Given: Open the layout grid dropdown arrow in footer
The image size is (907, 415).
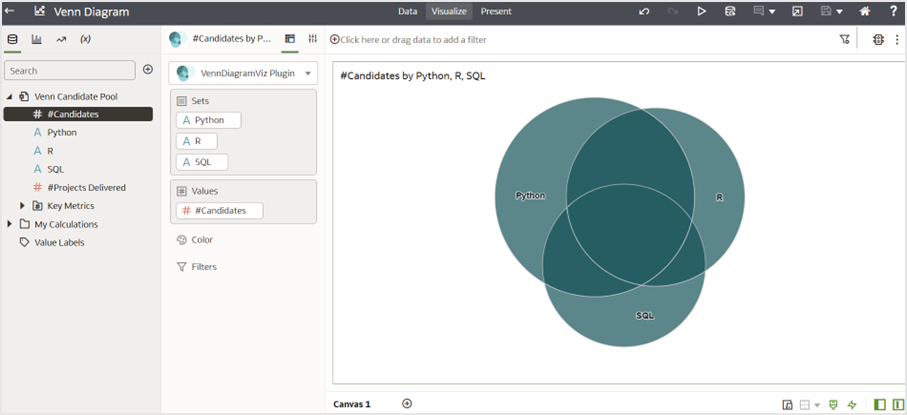Looking at the screenshot, I should 817,405.
